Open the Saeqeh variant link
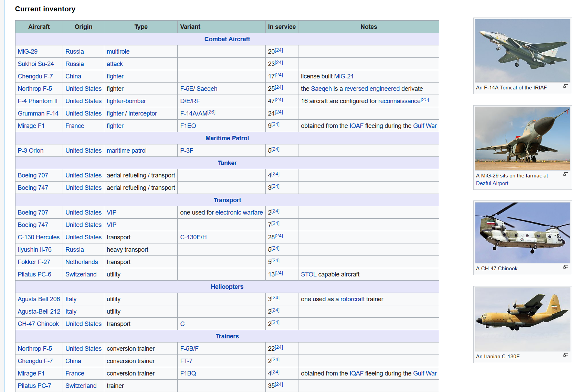The width and height of the screenshot is (579, 392). [x=207, y=89]
